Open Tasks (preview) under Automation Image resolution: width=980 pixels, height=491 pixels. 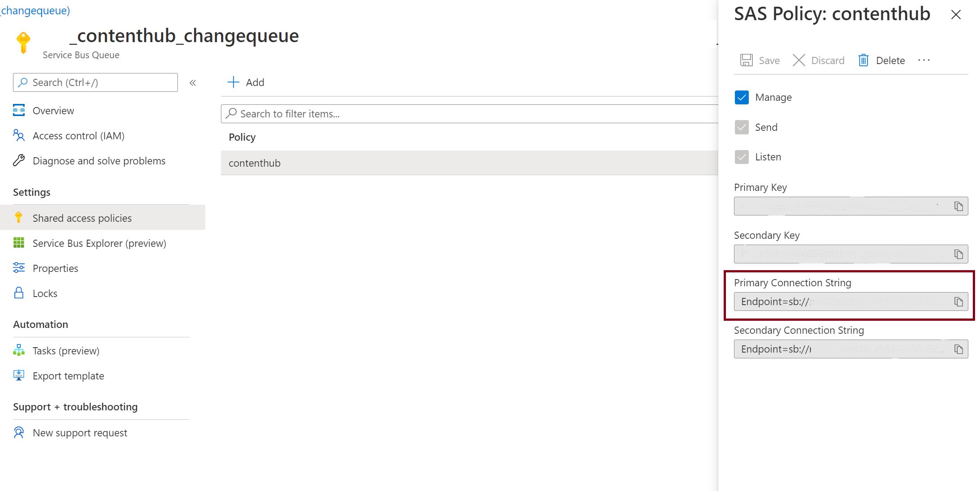(x=66, y=351)
